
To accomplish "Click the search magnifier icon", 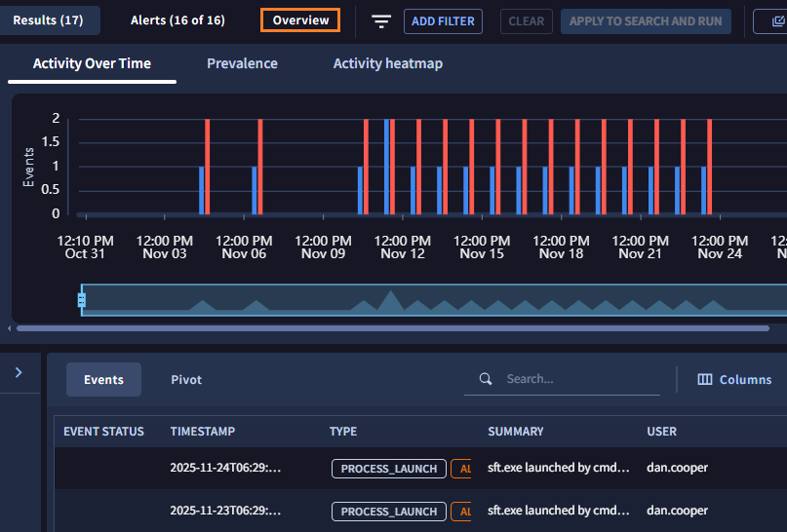I will pyautogui.click(x=485, y=379).
